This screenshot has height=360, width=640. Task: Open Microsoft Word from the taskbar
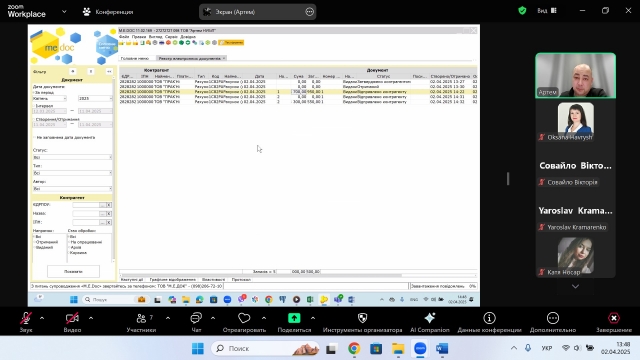[442, 349]
